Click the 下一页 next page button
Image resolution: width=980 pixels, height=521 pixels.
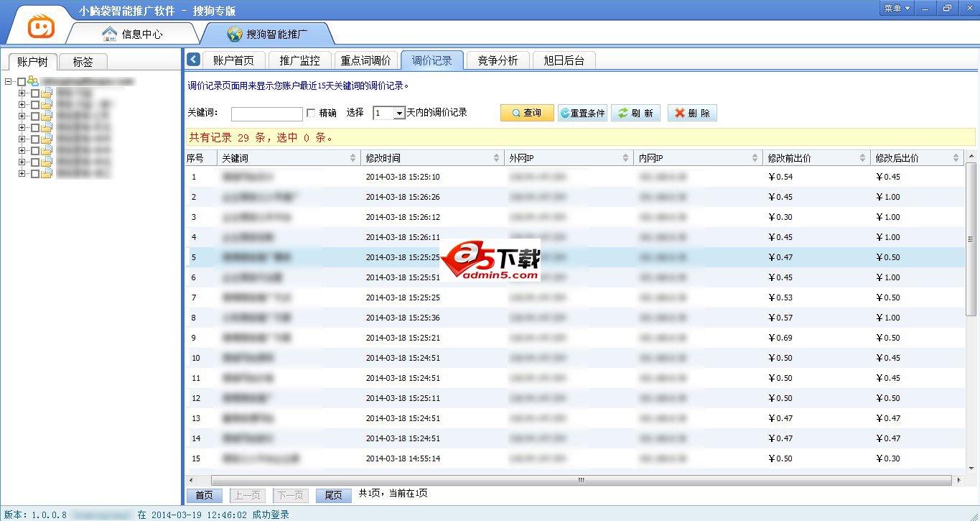(291, 495)
